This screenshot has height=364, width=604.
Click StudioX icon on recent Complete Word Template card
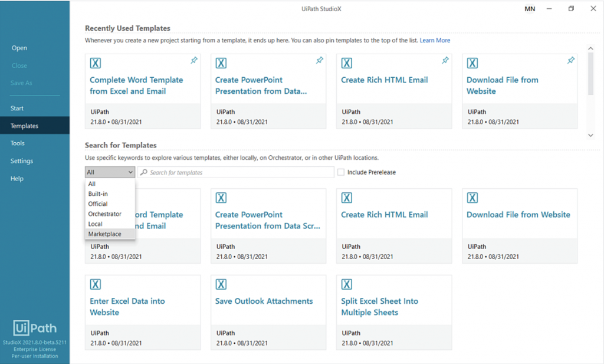pos(96,63)
